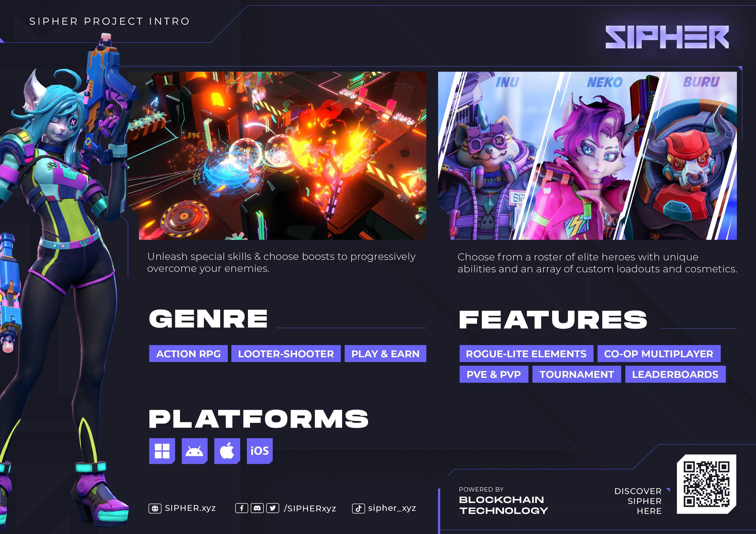Click the Apple macOS platform icon

(x=227, y=451)
